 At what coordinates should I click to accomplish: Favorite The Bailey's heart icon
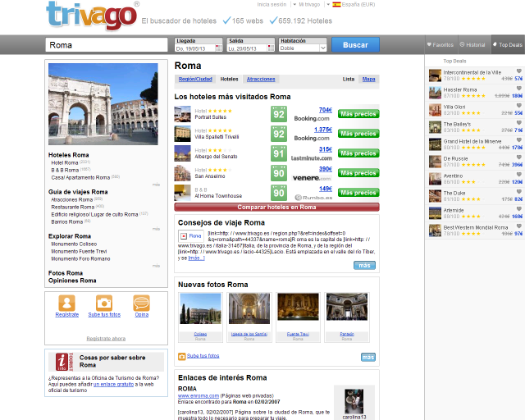[519, 122]
